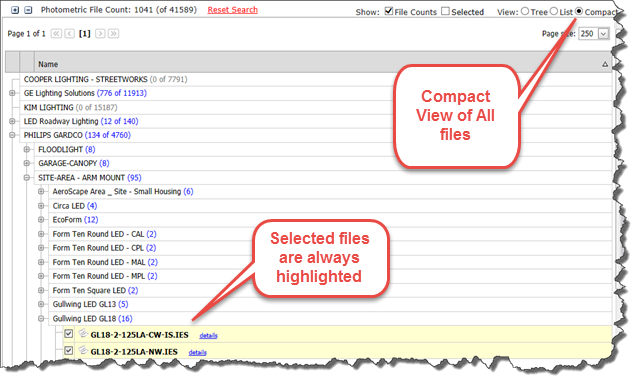Expand Form Ten Round LED - CAL
This screenshot has height=384, width=640.
pyautogui.click(x=41, y=234)
